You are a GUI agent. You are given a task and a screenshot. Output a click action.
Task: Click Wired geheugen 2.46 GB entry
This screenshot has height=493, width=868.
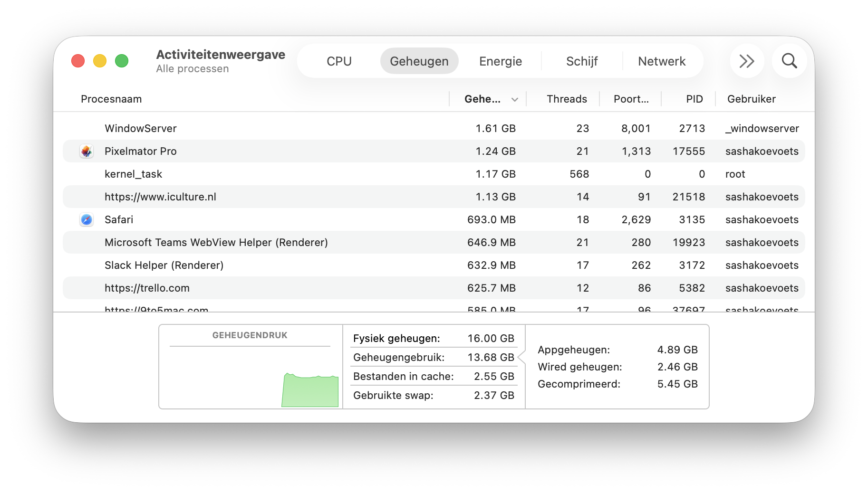tap(617, 367)
